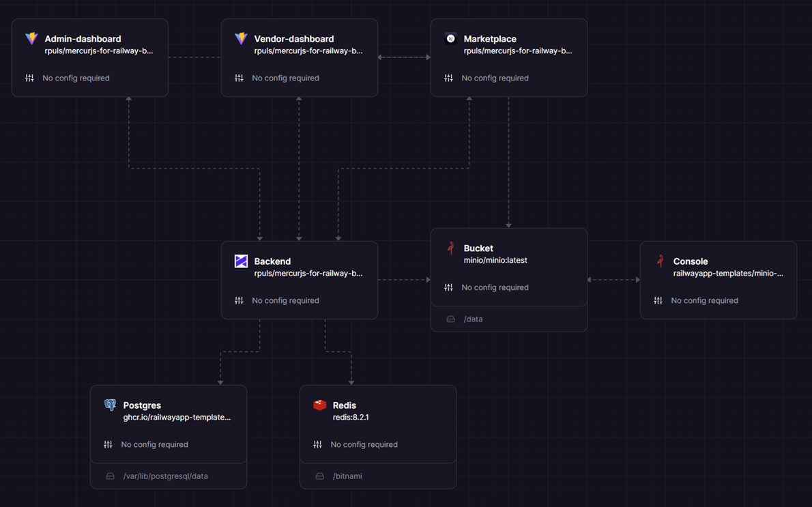This screenshot has width=812, height=507.
Task: Click the Vendor-dashboard repository source text
Action: tap(308, 50)
